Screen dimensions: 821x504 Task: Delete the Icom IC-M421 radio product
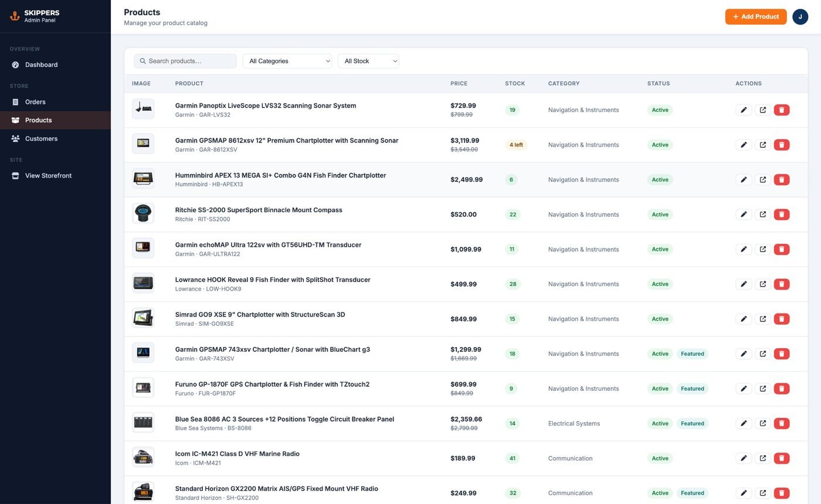[x=782, y=458]
